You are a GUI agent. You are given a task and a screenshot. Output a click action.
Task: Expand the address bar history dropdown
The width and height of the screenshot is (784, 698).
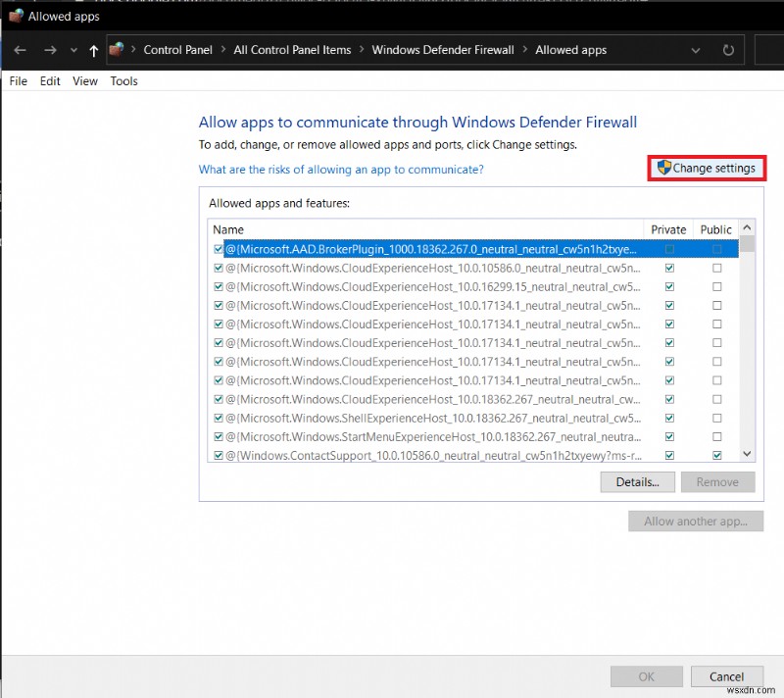click(696, 50)
